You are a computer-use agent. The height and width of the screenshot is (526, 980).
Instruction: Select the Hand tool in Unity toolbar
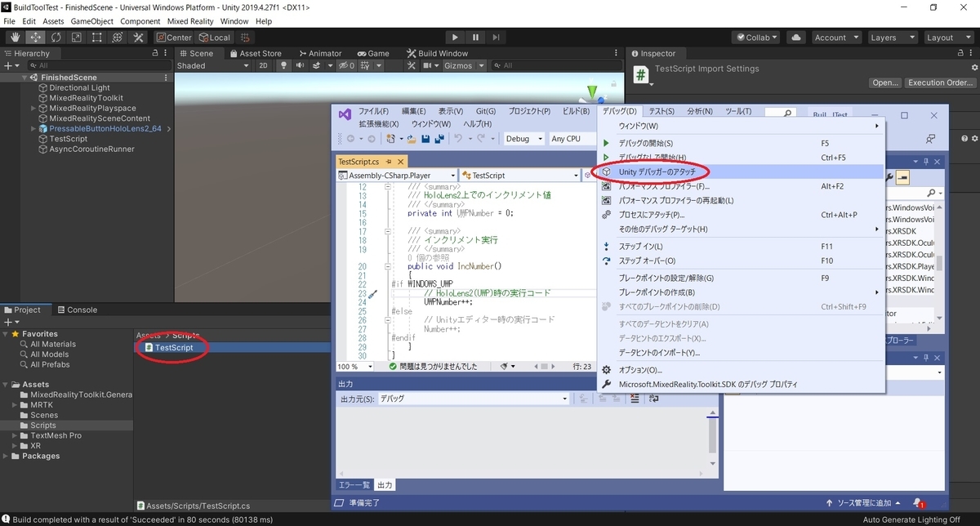[x=16, y=38]
